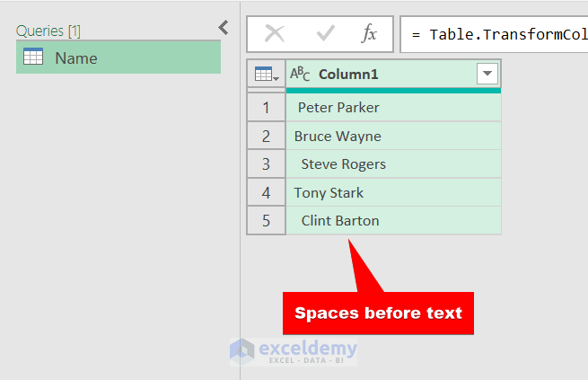Screen dimensions: 588x380
Task: Click the Peter Parker cell
Action: pyautogui.click(x=339, y=108)
